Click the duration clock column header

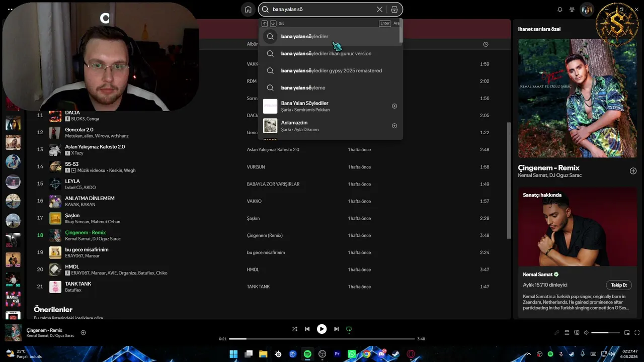486,44
